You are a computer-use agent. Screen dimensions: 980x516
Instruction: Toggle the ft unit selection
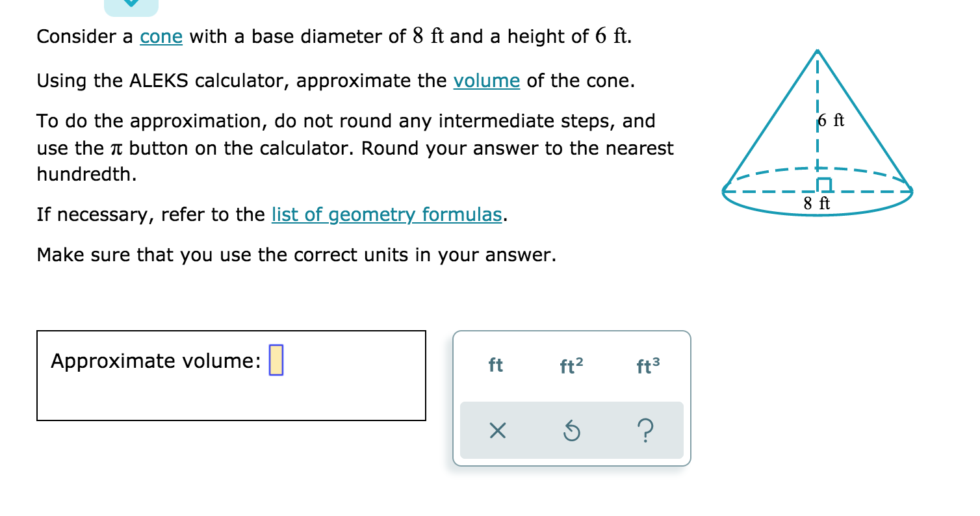click(496, 366)
